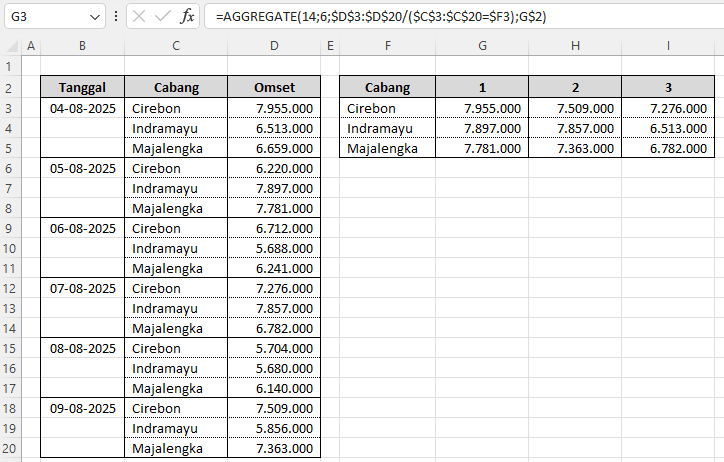Click Majalengka in row 20 of column C
This screenshot has width=724, height=462.
click(x=176, y=448)
